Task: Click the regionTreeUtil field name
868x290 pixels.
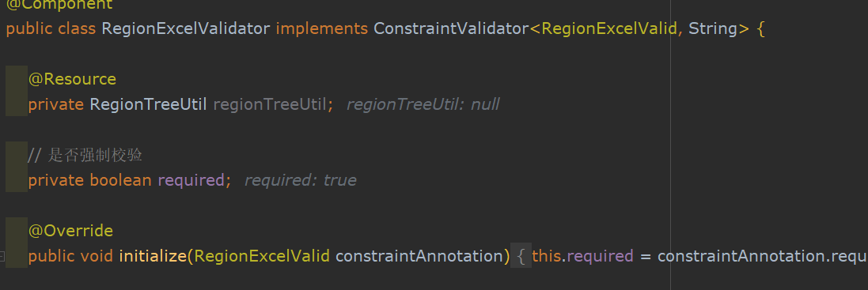Action: coord(270,104)
